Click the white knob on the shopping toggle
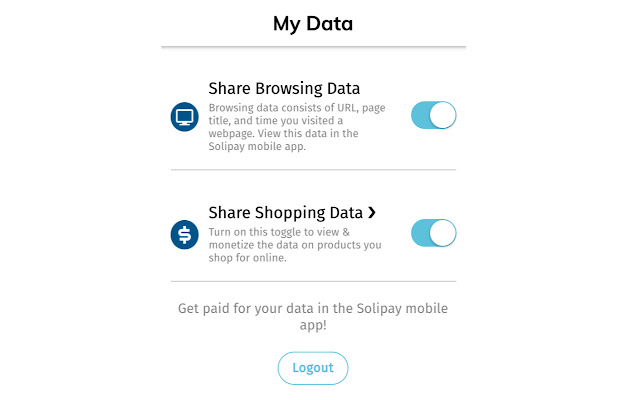The width and height of the screenshot is (640, 400). click(443, 233)
